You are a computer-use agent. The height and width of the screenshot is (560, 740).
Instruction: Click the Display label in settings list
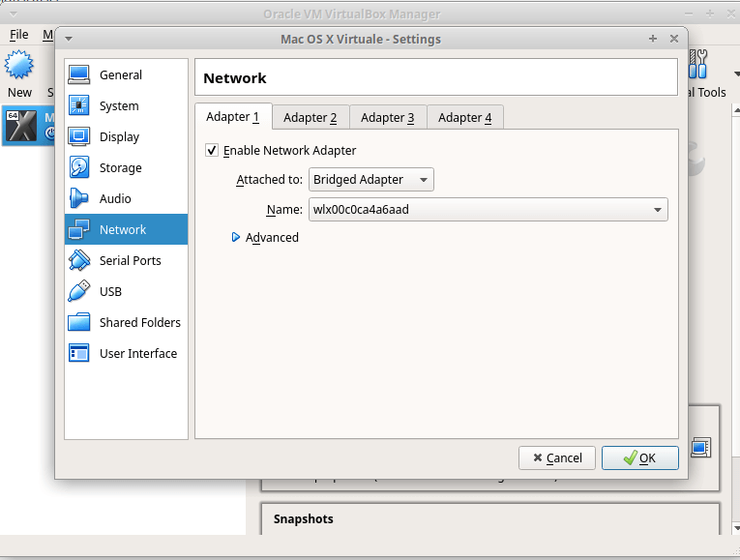119,136
